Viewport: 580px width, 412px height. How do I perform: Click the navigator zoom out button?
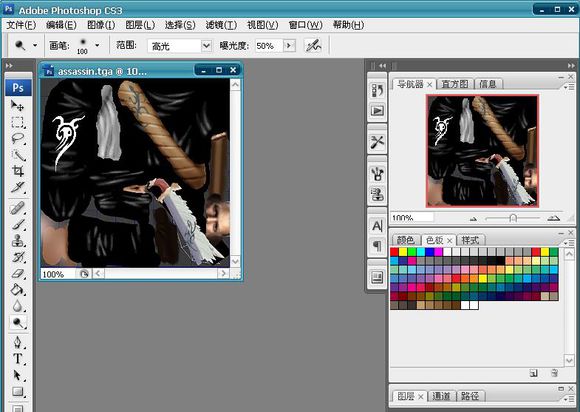pyautogui.click(x=473, y=219)
